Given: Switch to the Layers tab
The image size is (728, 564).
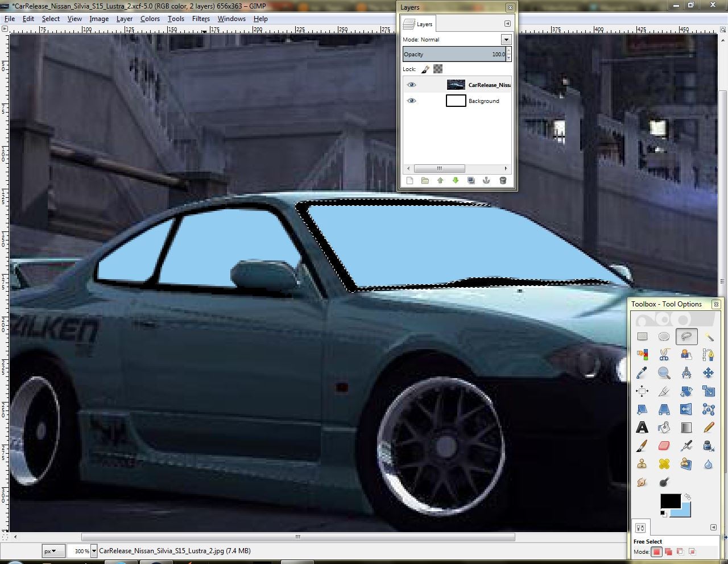Looking at the screenshot, I should point(418,24).
